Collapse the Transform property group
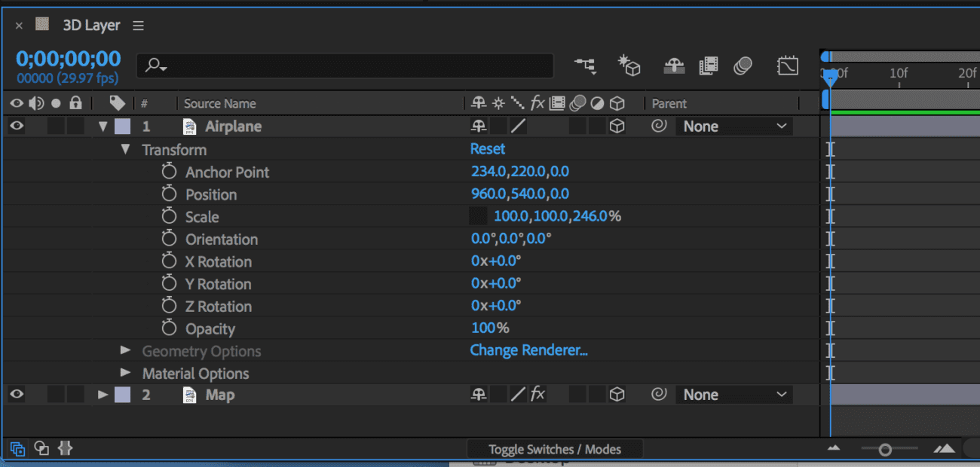This screenshot has width=980, height=467. click(125, 149)
